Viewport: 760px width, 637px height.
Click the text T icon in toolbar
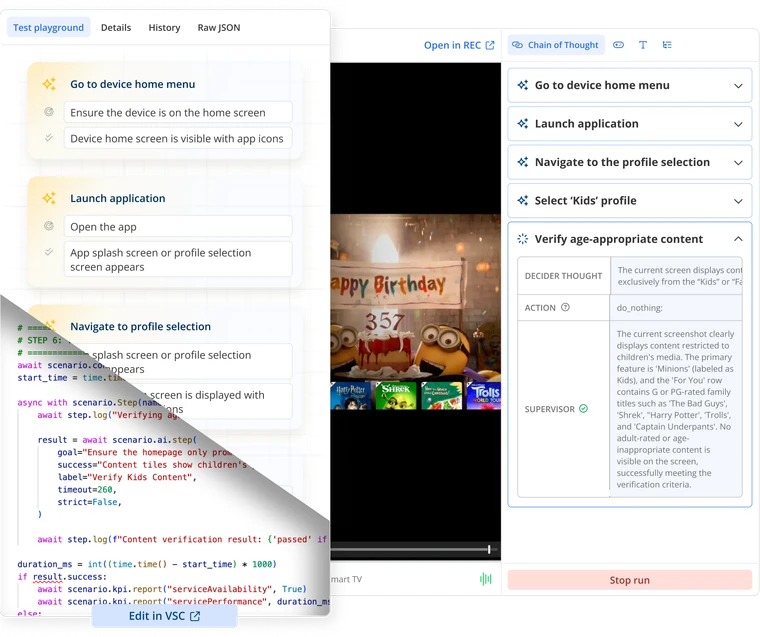click(643, 45)
